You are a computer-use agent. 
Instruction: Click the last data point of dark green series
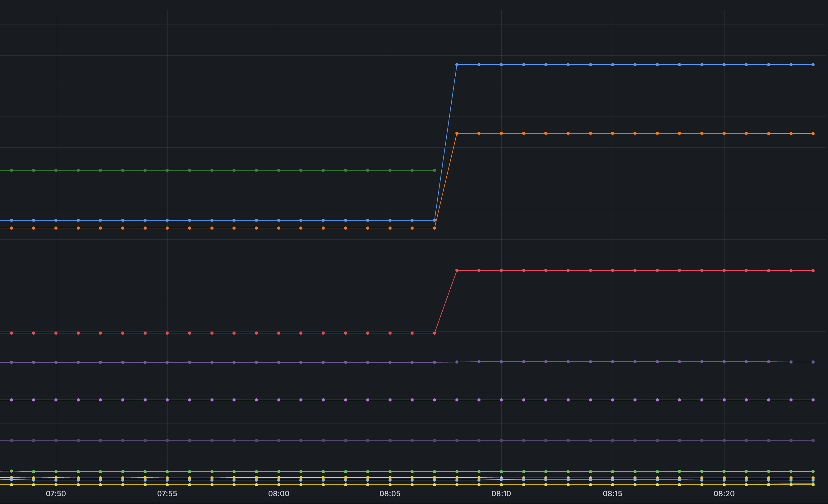tap(435, 170)
